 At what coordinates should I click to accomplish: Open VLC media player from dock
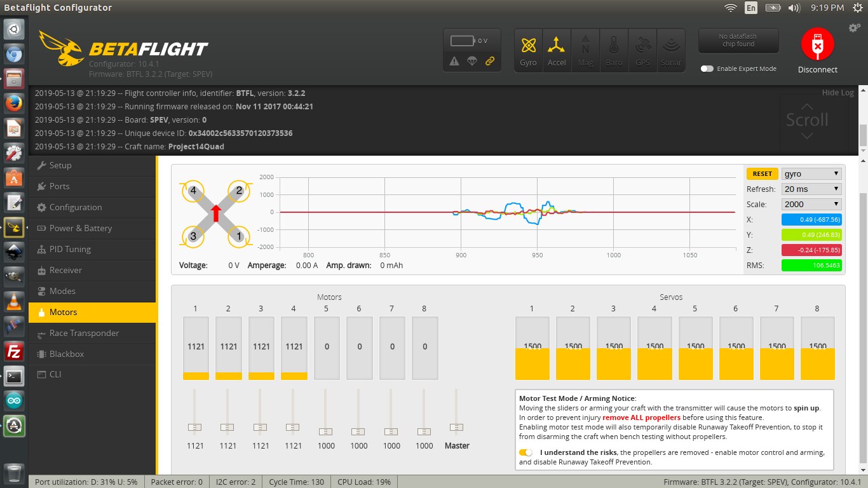point(14,302)
